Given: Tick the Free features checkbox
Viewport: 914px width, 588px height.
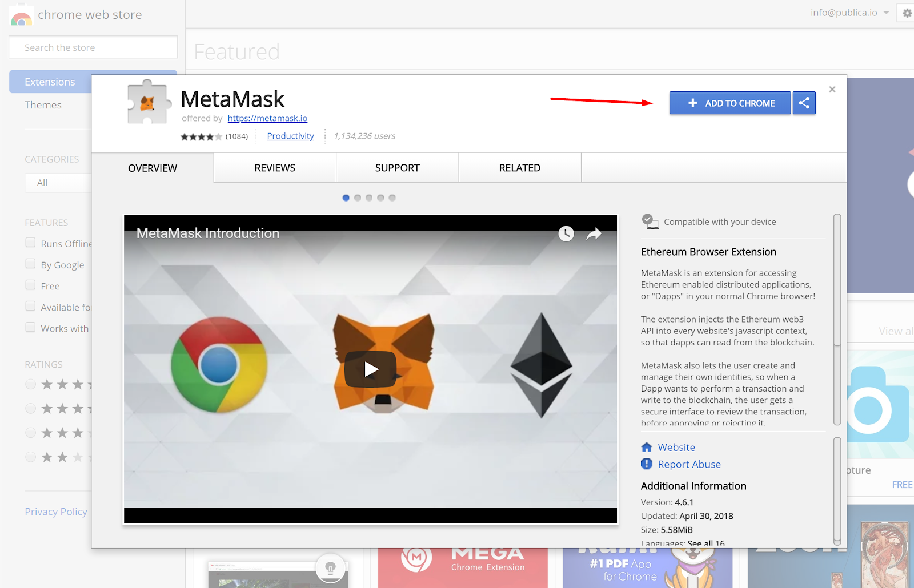Looking at the screenshot, I should coord(31,285).
